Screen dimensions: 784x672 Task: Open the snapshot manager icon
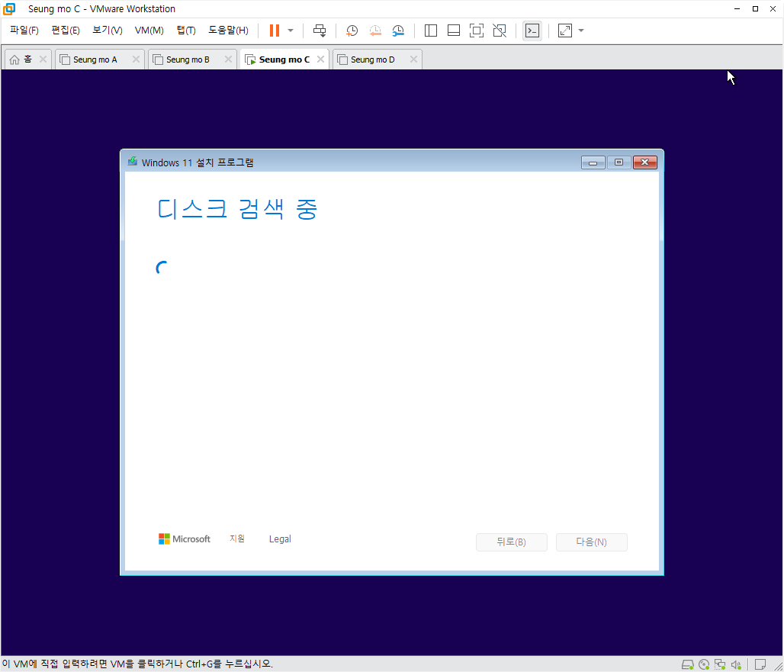click(398, 31)
